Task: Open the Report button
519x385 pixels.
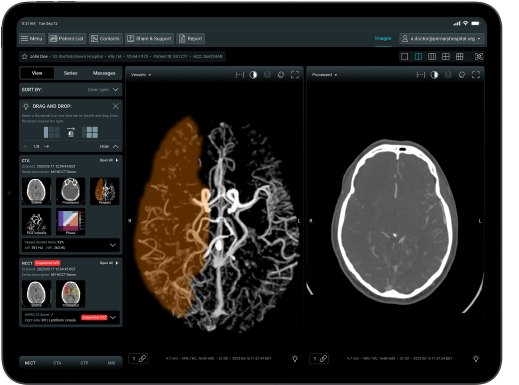Action: point(191,39)
